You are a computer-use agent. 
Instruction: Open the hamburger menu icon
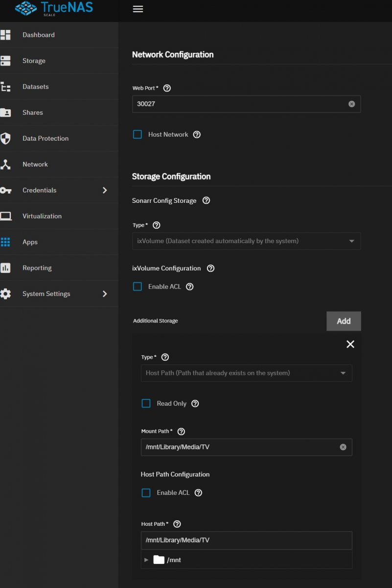pyautogui.click(x=138, y=9)
